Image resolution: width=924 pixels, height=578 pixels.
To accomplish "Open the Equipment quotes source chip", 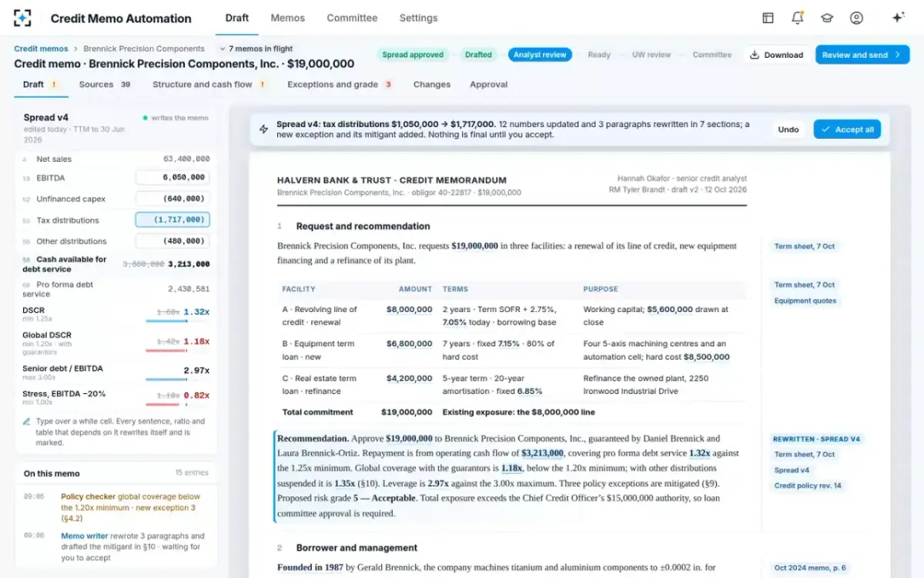I will 805,301.
